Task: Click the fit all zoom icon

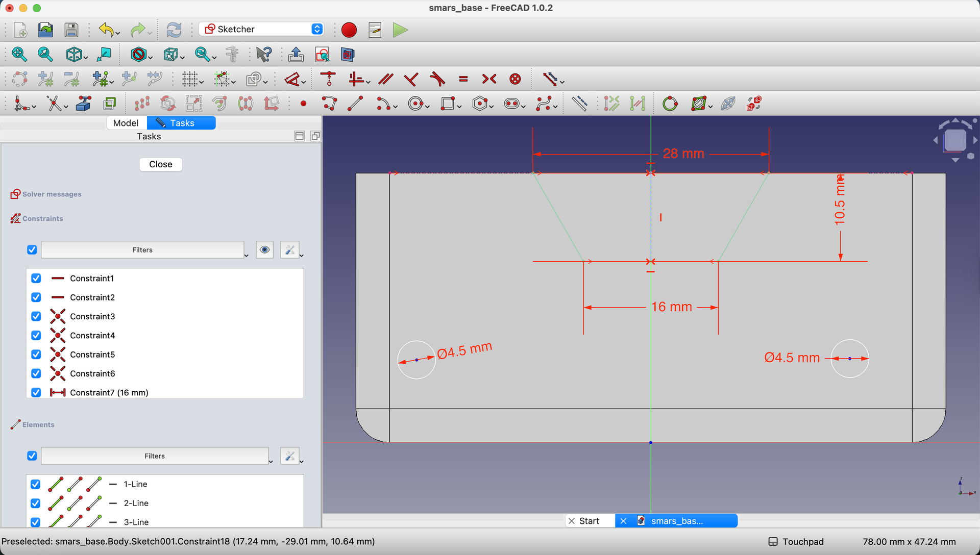Action: 19,54
